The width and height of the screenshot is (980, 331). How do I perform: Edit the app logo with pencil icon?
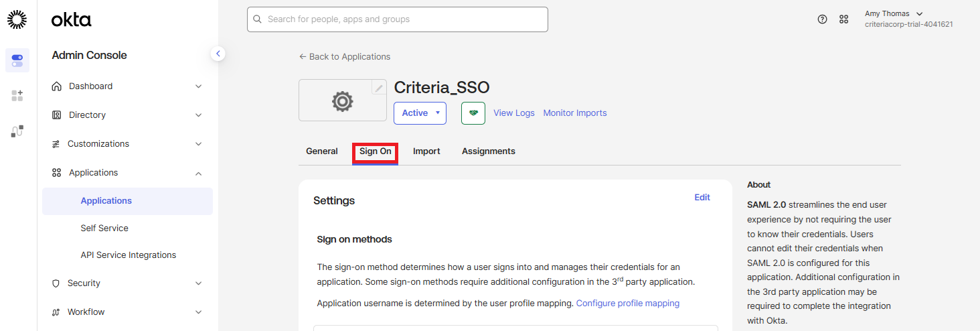(x=379, y=88)
